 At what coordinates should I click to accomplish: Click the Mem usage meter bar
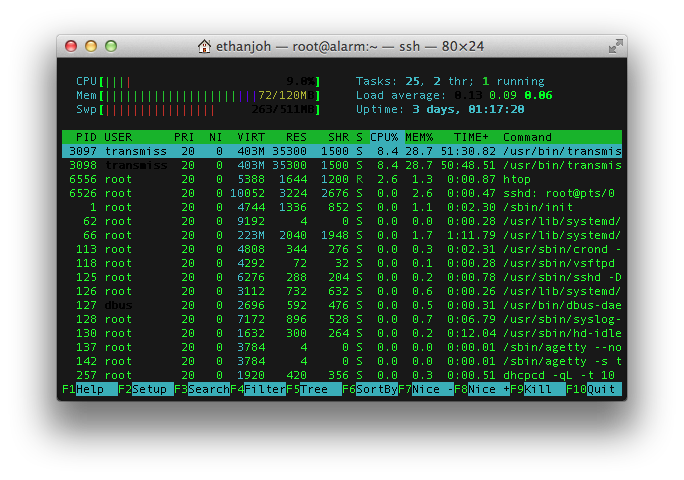[x=198, y=96]
